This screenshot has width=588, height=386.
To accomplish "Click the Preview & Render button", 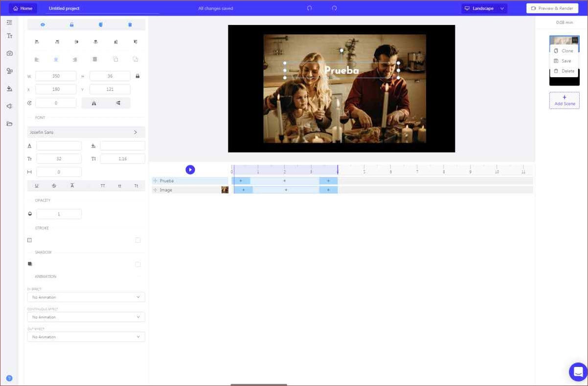I will click(x=552, y=8).
